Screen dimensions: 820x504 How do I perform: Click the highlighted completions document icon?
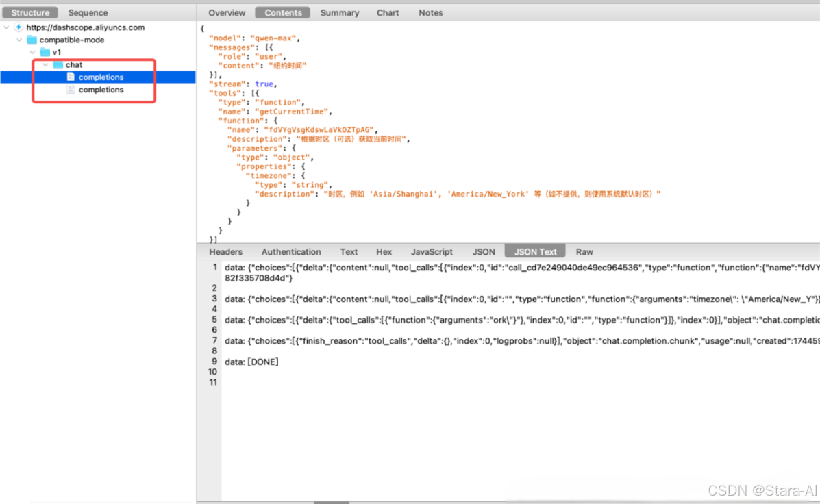tap(71, 77)
